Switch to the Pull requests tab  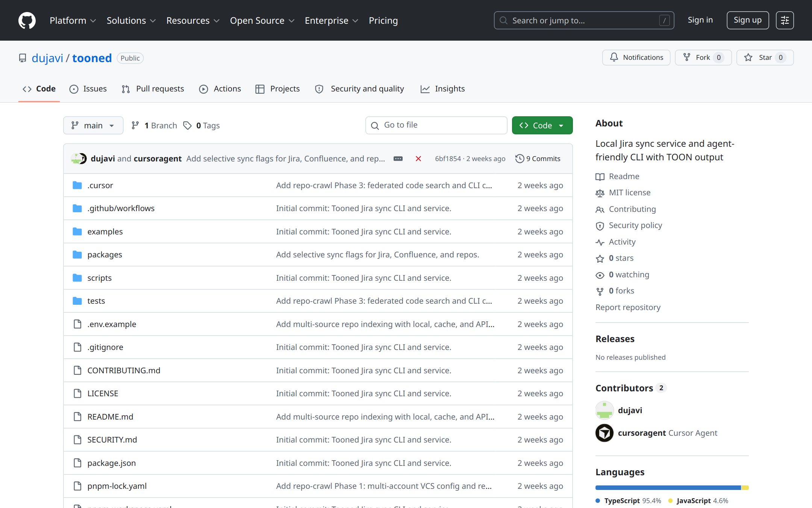tap(153, 89)
